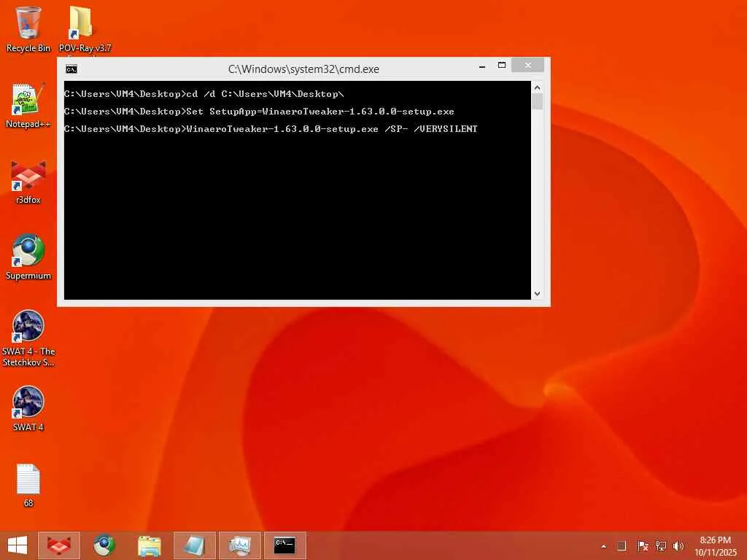Select the Supermium desktop shortcut

[28, 257]
